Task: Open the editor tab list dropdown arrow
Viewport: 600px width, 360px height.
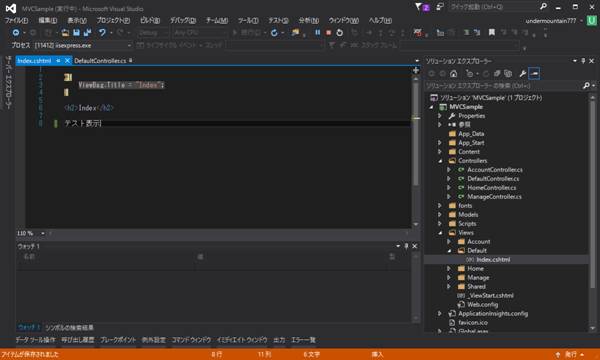Action: click(x=417, y=61)
